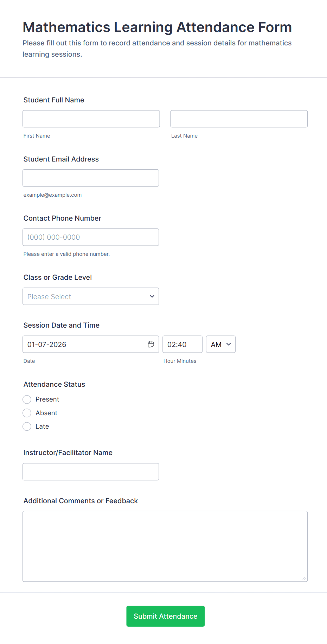Edit the session date field
This screenshot has height=644, width=327.
point(84,344)
